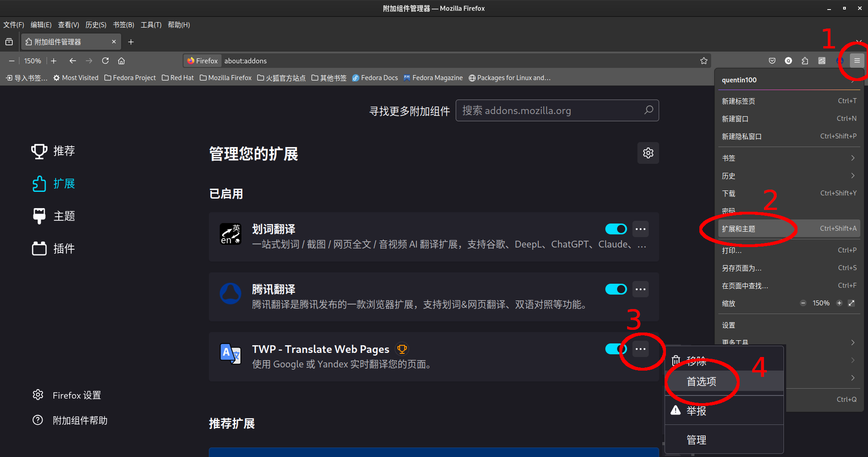Open the 主题 sidebar category
Viewport: 868px width, 457px height.
(x=53, y=216)
